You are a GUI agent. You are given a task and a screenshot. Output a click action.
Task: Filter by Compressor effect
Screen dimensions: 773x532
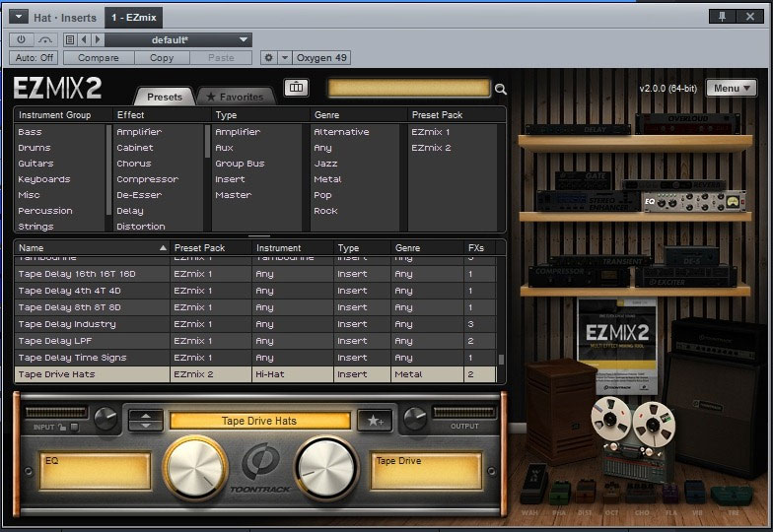[148, 179]
